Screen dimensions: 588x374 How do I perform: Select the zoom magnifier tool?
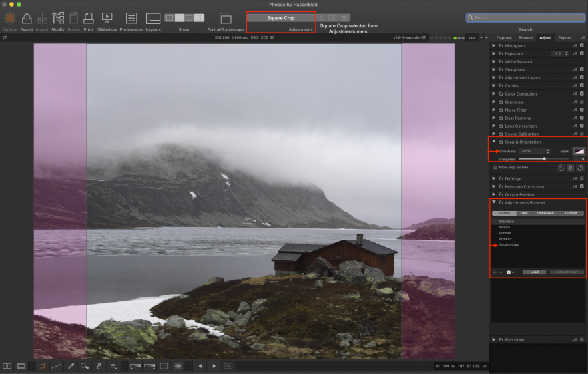click(x=85, y=366)
